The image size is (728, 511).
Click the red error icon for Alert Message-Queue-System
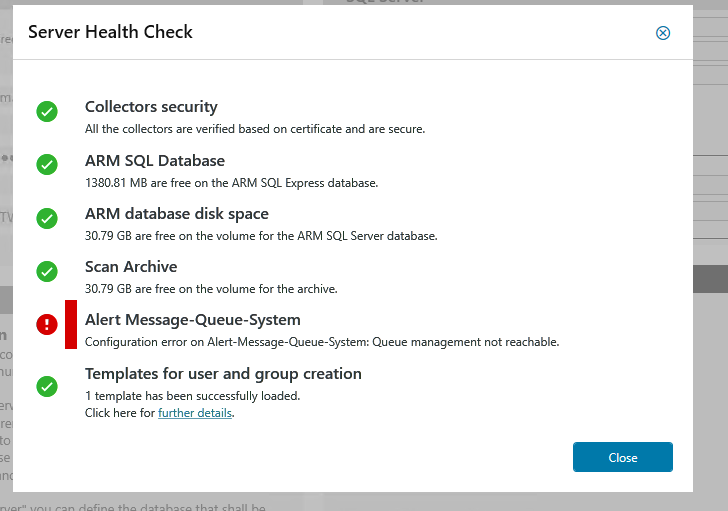pyautogui.click(x=47, y=324)
